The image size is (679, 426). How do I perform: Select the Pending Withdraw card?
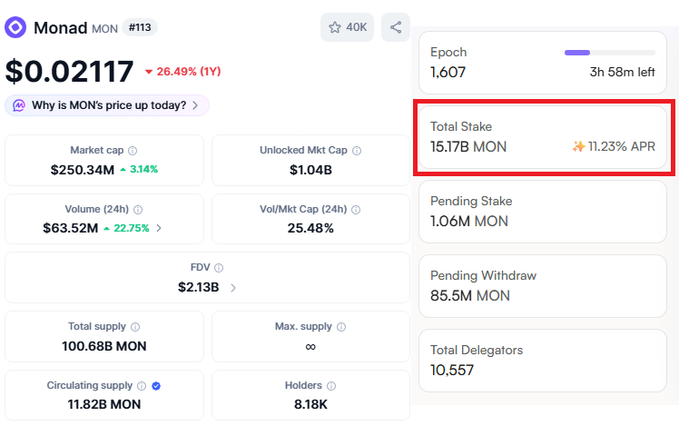tap(542, 286)
